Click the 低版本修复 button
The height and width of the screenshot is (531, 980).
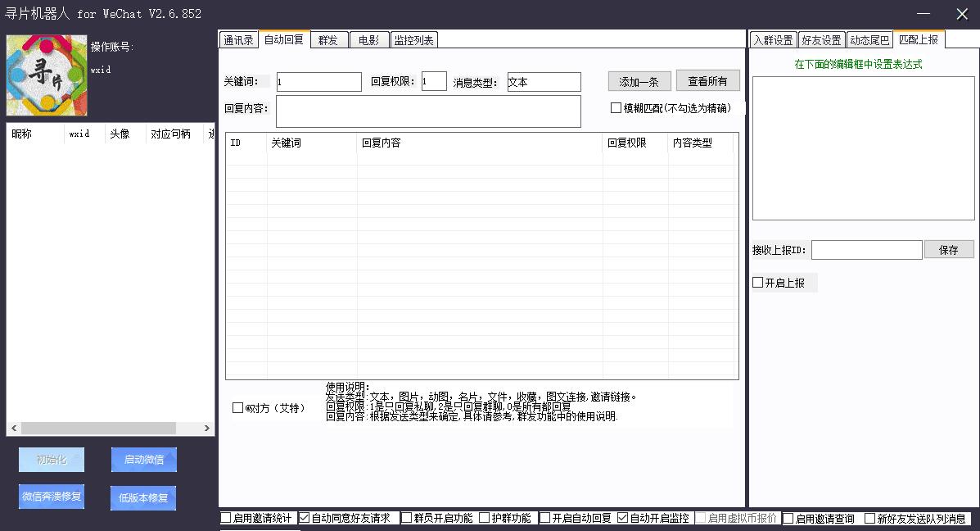(143, 498)
